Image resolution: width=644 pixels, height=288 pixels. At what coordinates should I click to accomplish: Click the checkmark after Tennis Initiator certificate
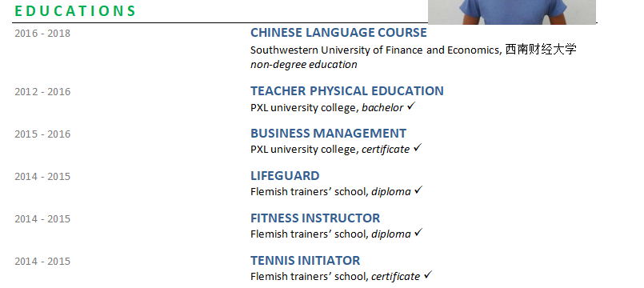point(428,275)
